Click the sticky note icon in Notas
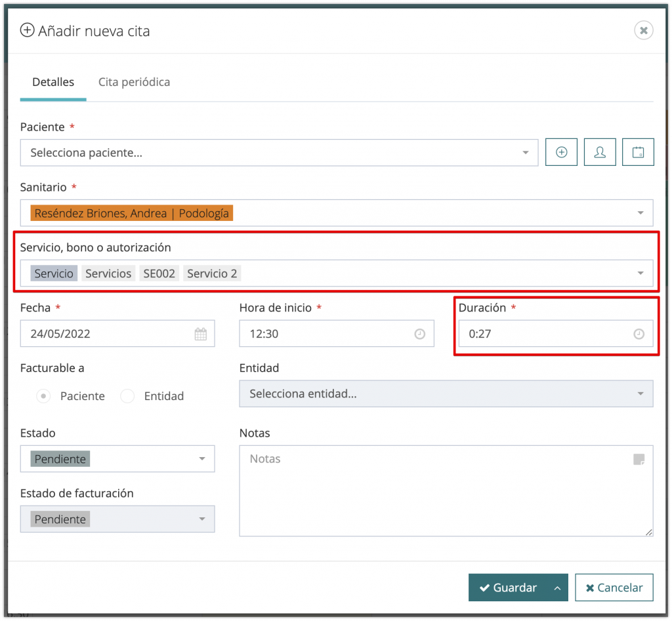 point(639,459)
